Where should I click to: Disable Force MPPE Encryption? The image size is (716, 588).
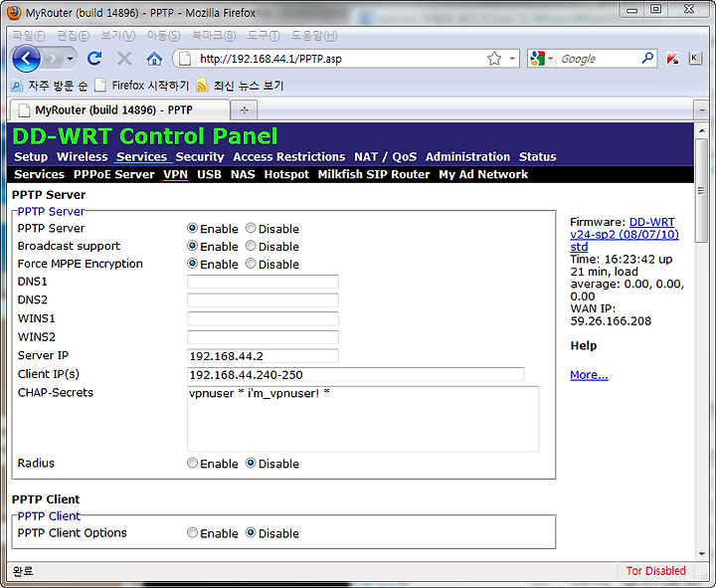[x=251, y=264]
